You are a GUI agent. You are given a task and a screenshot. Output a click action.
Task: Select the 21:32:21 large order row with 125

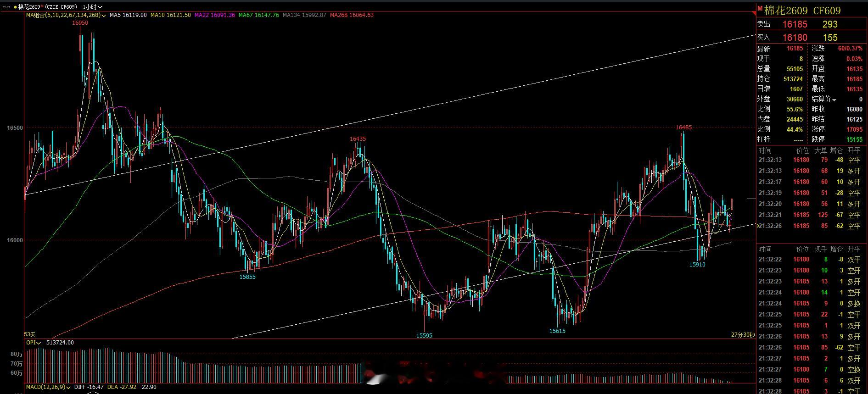[810, 215]
